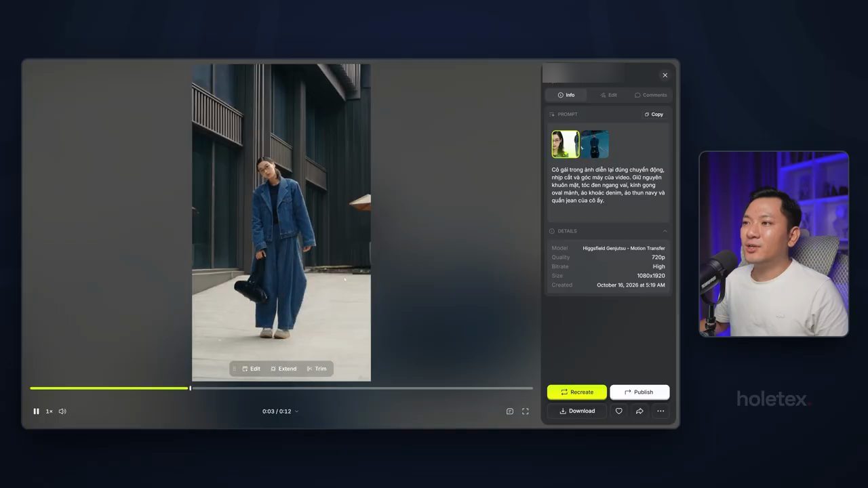
Task: Click the PROMPT section header
Action: (564, 115)
